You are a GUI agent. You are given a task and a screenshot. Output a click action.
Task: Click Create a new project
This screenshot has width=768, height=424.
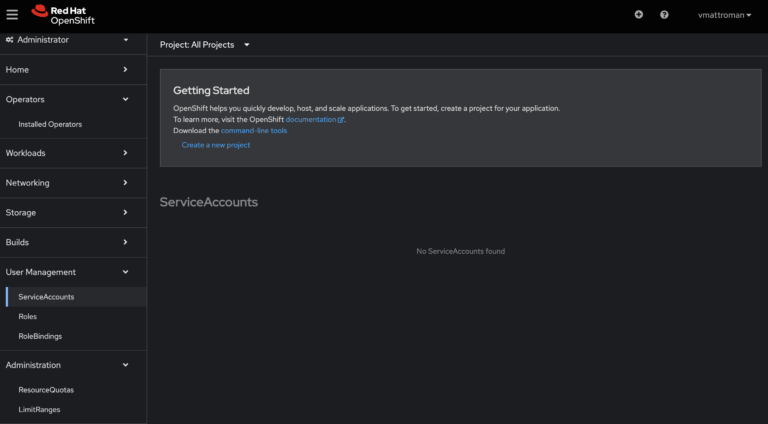[216, 145]
